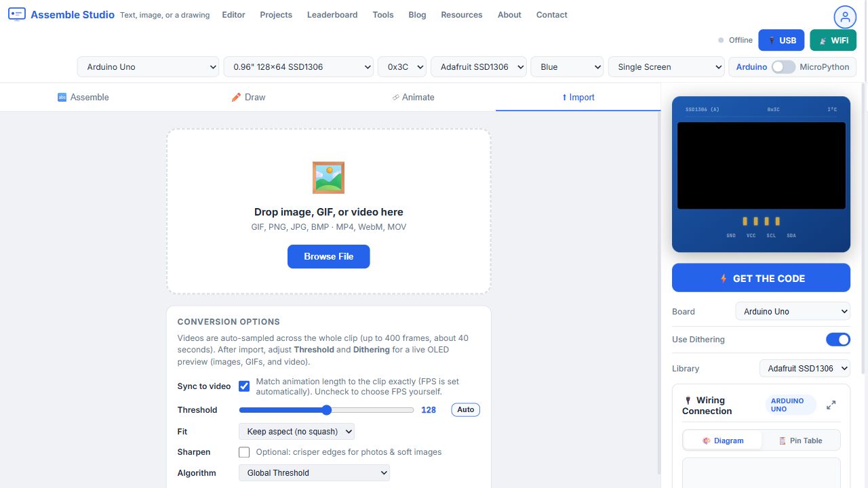Uncheck the Sync to video checkbox
The image size is (868, 488).
tap(244, 386)
